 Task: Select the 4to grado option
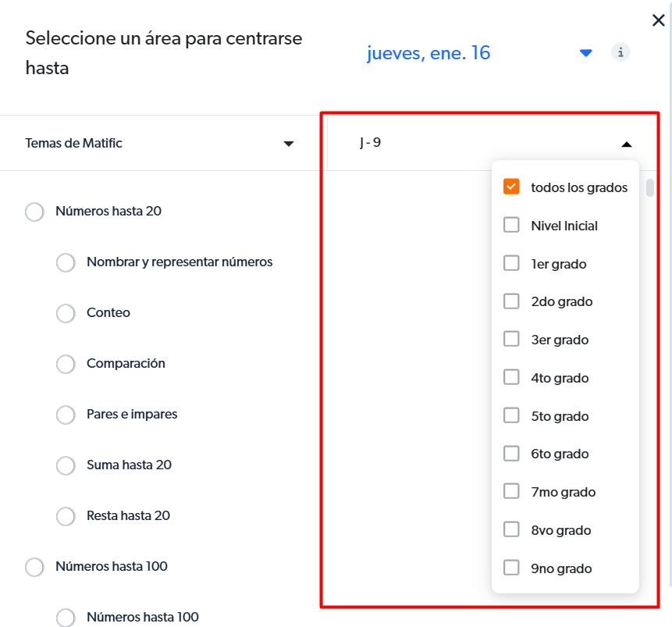point(511,377)
